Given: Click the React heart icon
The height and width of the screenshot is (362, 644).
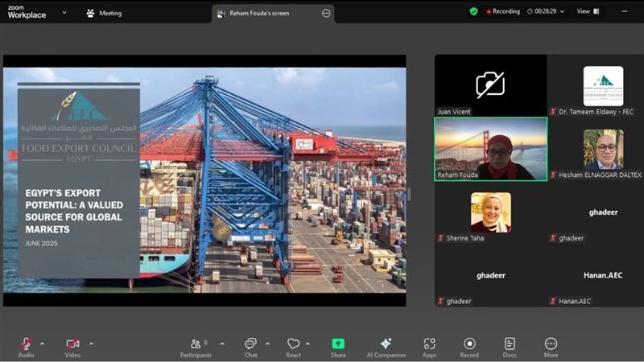Looking at the screenshot, I should point(293,343).
